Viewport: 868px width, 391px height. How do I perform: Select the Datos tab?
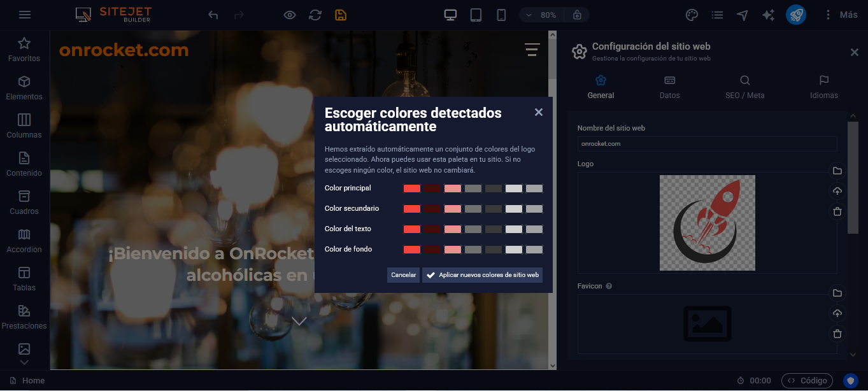tap(669, 87)
